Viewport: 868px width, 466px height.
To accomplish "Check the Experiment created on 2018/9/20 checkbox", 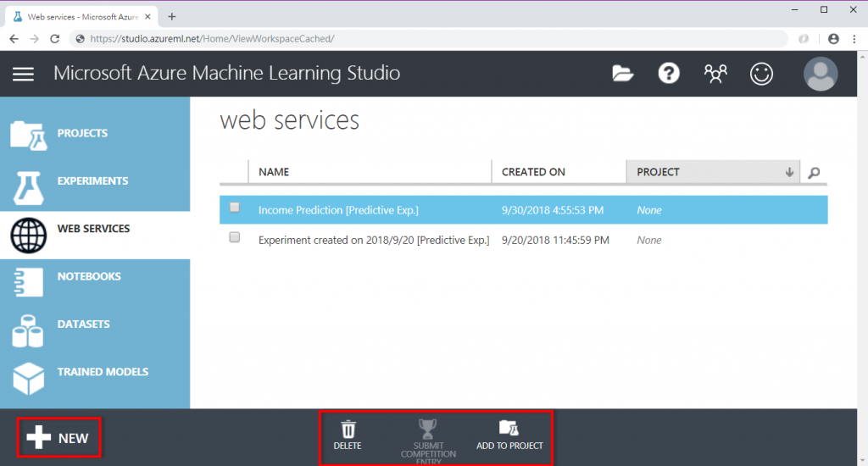I will (235, 237).
